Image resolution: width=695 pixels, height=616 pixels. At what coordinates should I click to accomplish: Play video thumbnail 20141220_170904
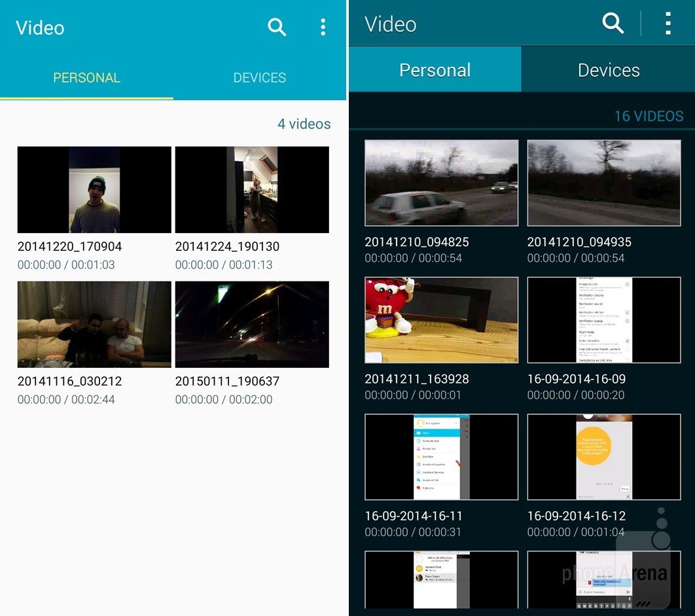[94, 190]
